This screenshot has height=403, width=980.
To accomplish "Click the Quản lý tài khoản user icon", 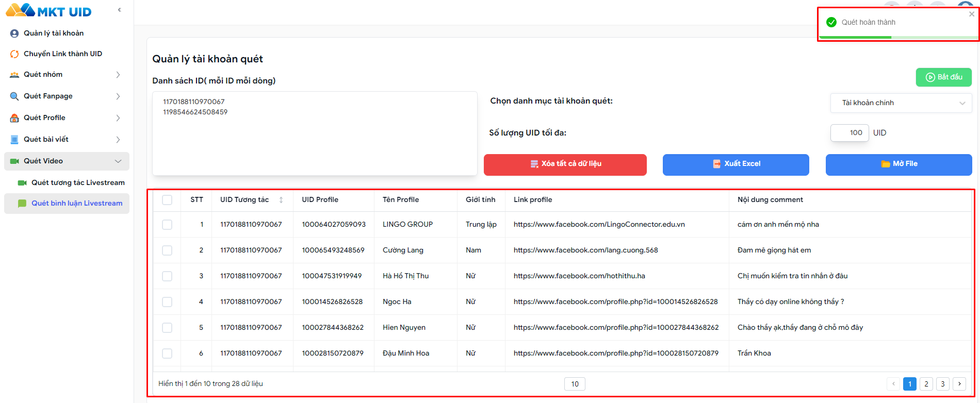I will [14, 33].
